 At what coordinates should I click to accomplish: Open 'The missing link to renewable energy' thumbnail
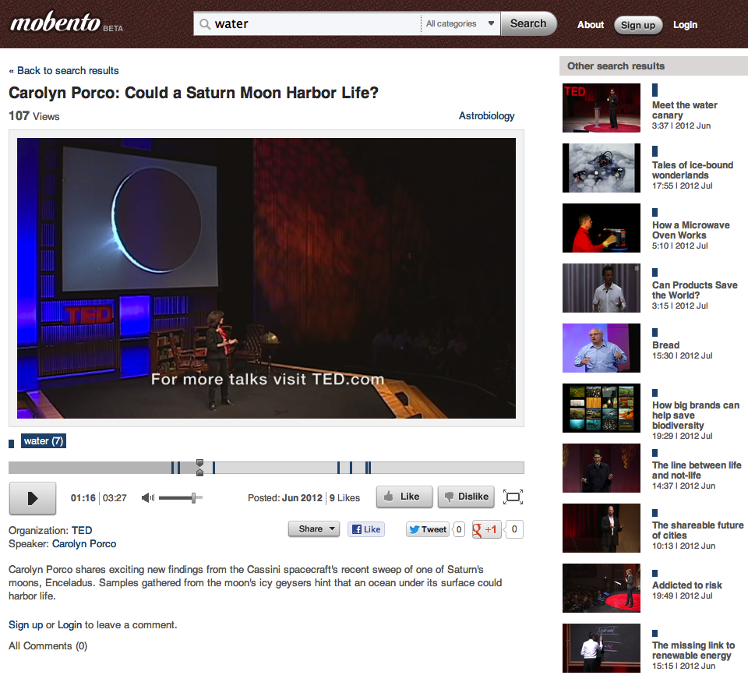pos(601,648)
